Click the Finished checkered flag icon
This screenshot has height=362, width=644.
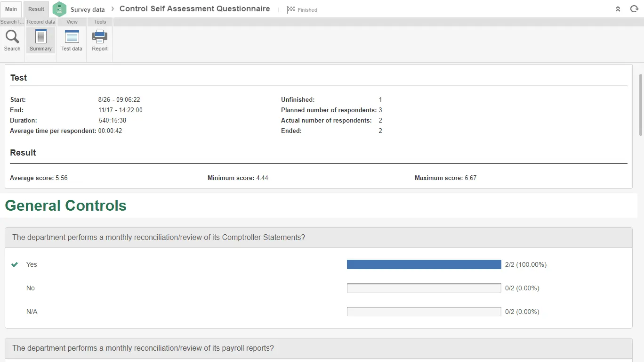click(x=291, y=9)
